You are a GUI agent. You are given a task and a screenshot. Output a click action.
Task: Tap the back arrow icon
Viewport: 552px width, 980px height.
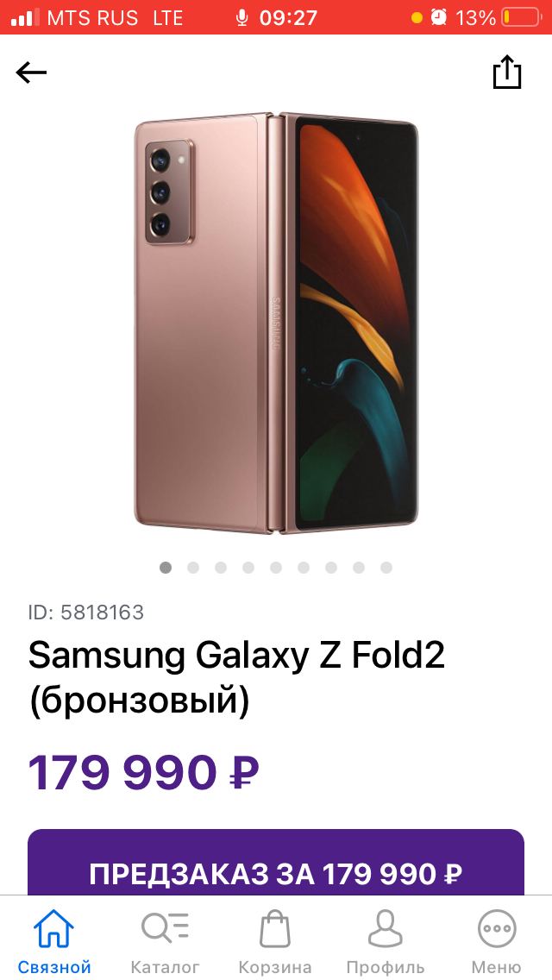point(31,72)
